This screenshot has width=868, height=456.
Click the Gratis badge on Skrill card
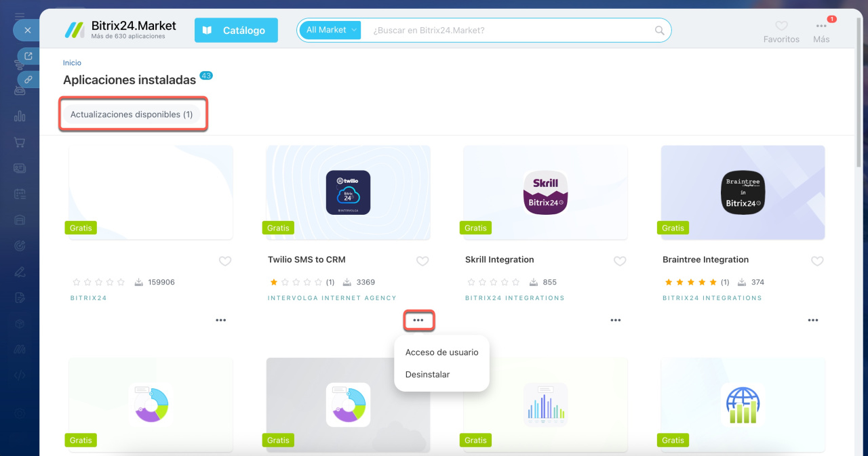475,228
